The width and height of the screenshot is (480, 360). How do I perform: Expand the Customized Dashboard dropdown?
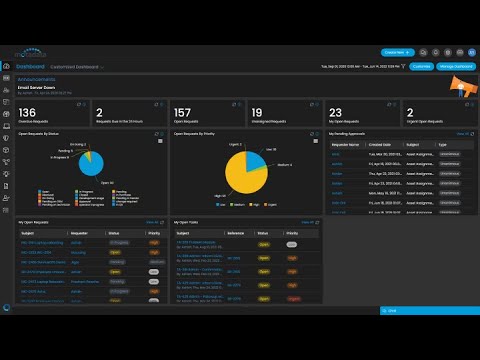(x=77, y=67)
